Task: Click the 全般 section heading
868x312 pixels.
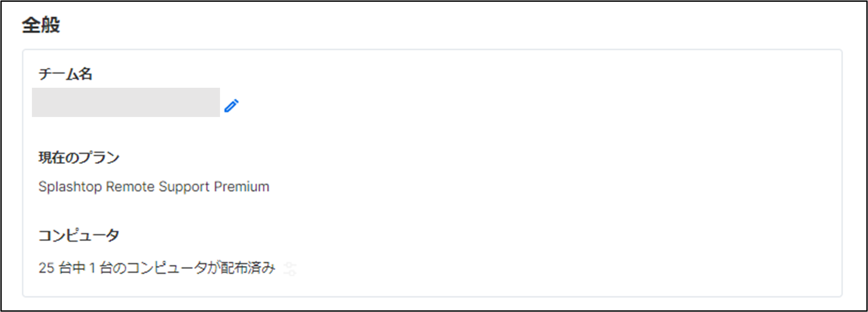Action: (41, 25)
